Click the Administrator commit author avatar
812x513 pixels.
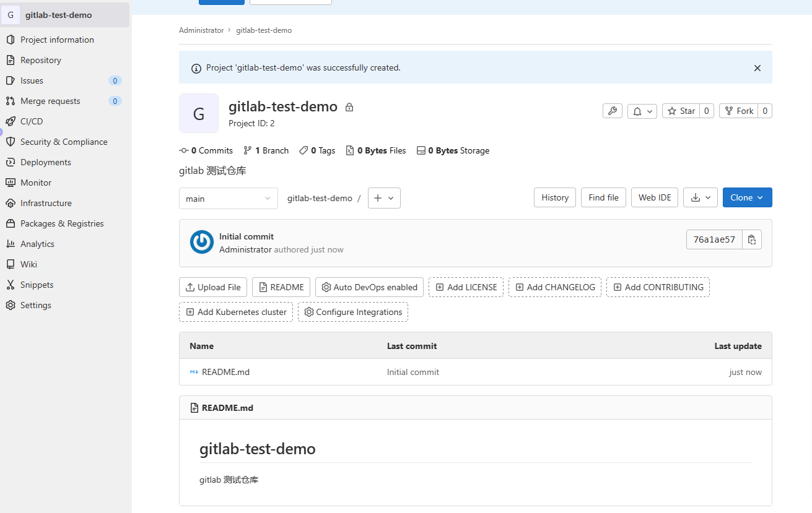tap(202, 242)
